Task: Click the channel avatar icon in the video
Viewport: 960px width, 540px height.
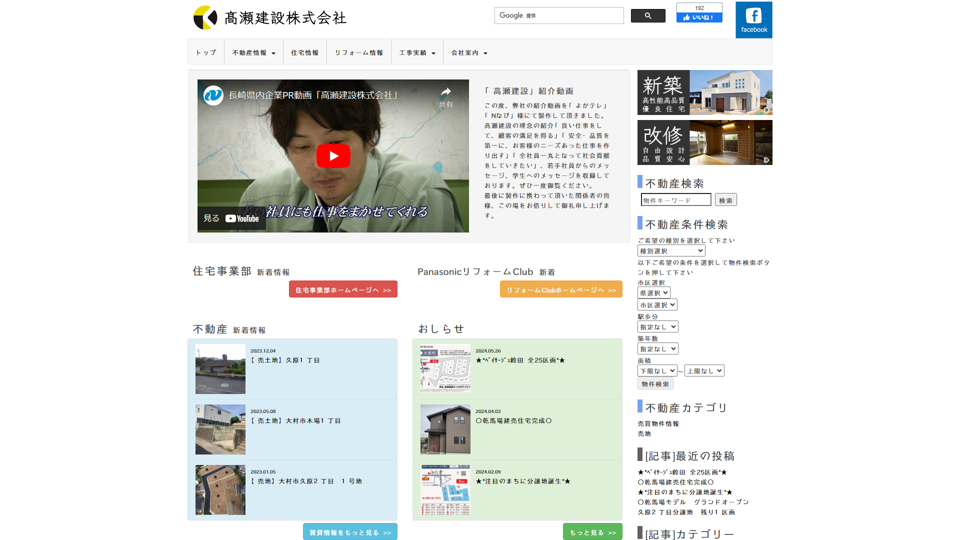Action: 213,95
